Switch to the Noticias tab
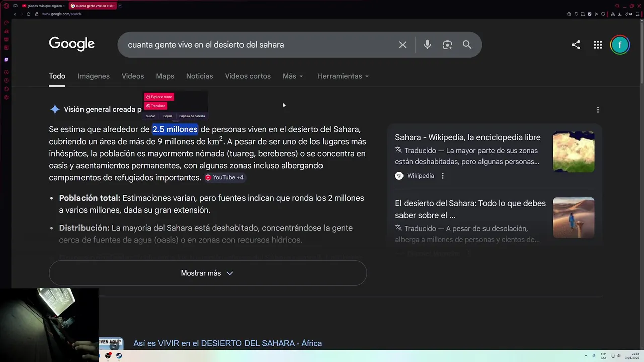The image size is (644, 362). [200, 76]
